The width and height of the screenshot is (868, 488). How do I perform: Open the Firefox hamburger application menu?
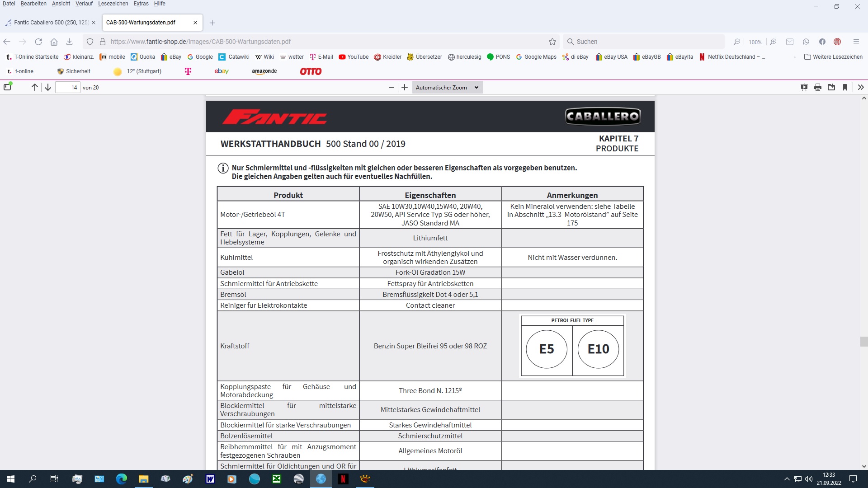tap(856, 42)
